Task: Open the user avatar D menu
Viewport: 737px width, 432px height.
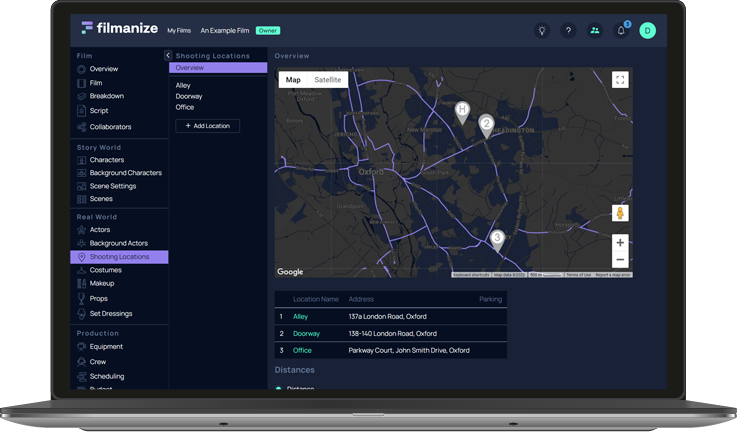Action: pyautogui.click(x=647, y=31)
